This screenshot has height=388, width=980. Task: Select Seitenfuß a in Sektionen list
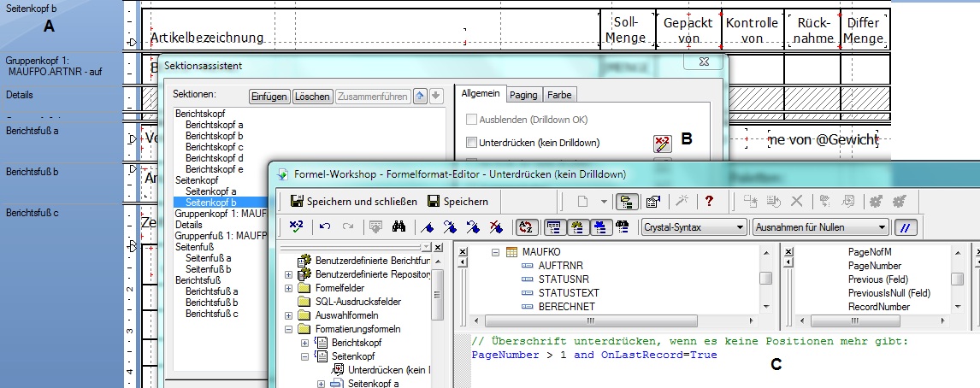(208, 257)
